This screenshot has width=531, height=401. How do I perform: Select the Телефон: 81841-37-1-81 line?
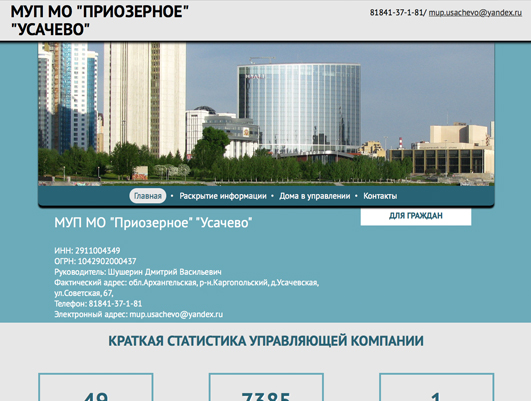coord(98,303)
